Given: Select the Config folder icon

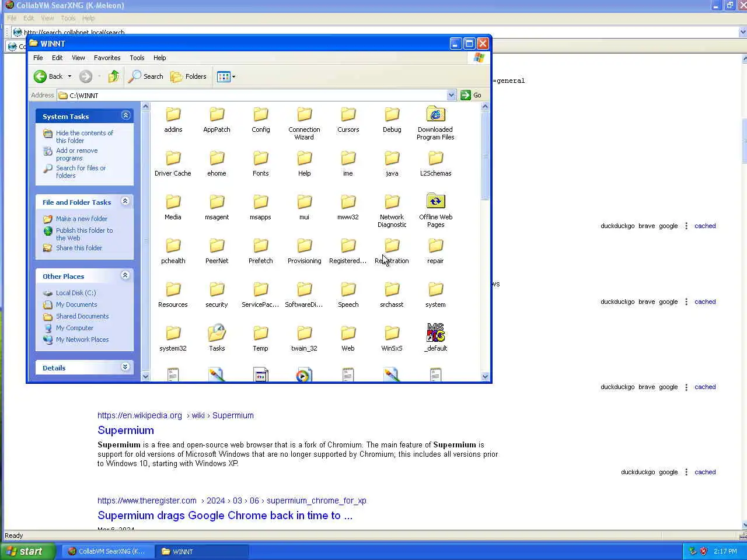Looking at the screenshot, I should (261, 114).
